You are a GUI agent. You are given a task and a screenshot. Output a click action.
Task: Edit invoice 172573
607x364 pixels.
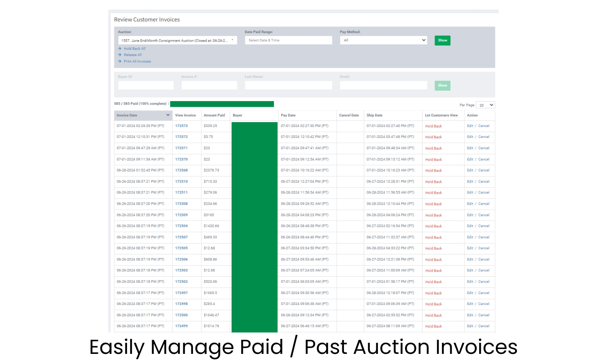pos(470,126)
